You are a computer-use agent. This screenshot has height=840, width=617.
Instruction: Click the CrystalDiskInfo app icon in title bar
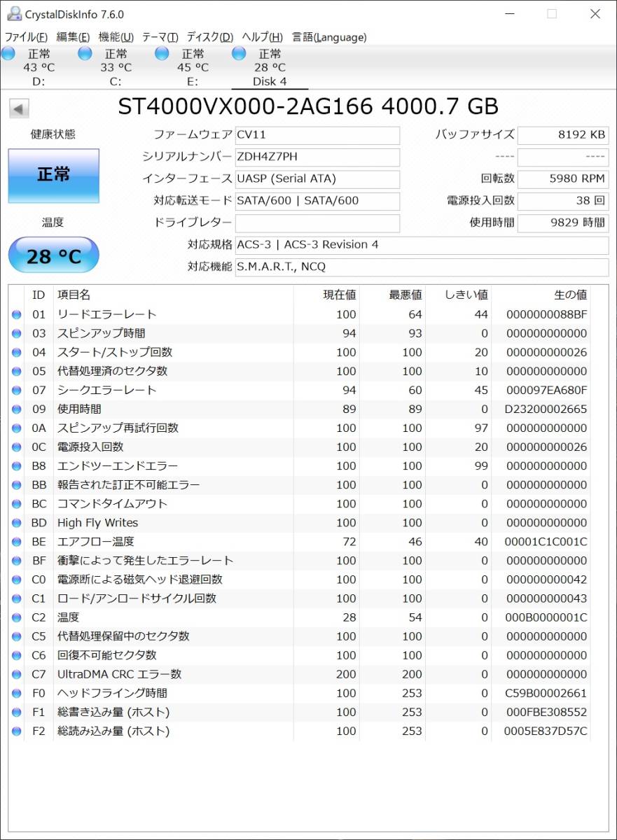[13, 14]
